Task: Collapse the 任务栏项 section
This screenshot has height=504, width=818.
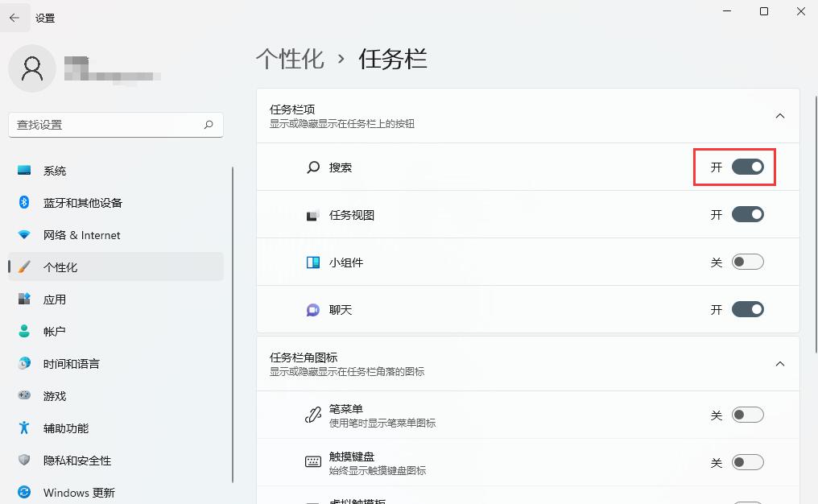Action: coord(779,115)
